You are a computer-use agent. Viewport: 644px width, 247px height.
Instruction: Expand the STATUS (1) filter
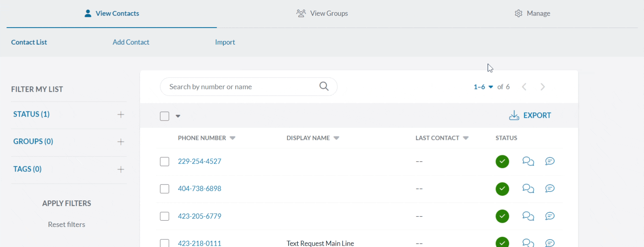121,115
